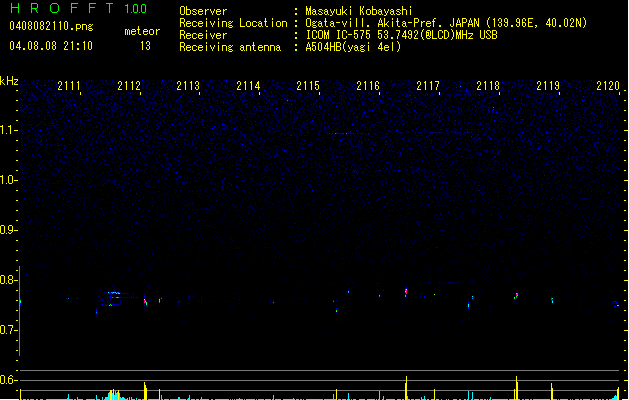Screen dimensions: 629x400
Task: Click the 0.8 kHz axis label
Action: pyautogui.click(x=8, y=280)
